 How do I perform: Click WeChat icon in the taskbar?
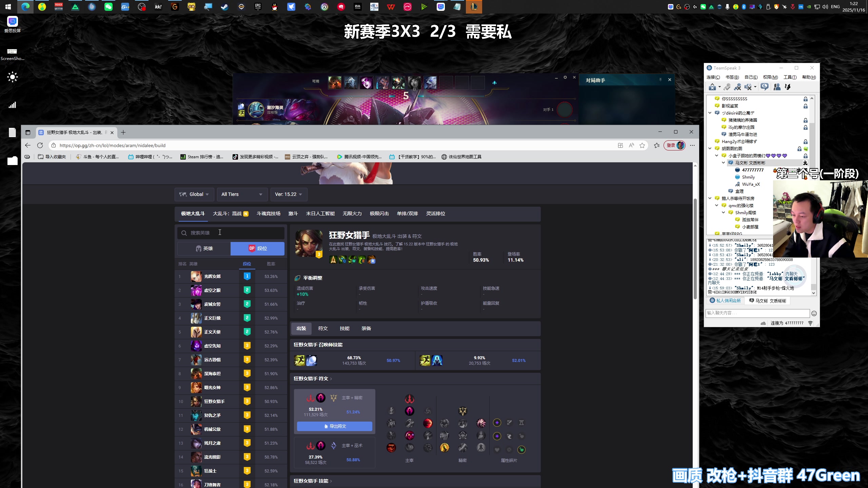click(108, 7)
